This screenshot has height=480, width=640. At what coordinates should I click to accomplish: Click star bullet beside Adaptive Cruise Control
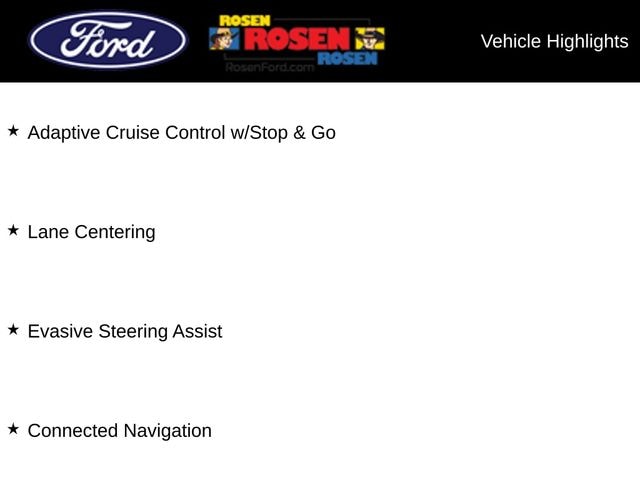pyautogui.click(x=14, y=131)
